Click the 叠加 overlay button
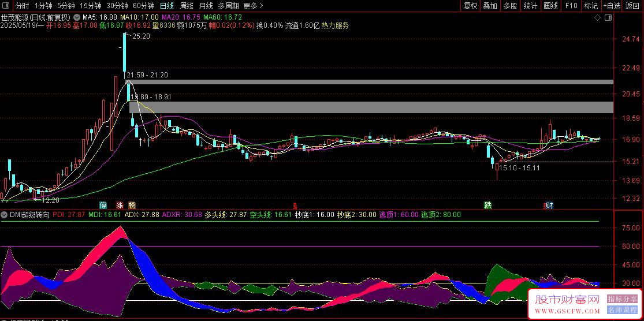Screen dimensions: 644x321 490,6
